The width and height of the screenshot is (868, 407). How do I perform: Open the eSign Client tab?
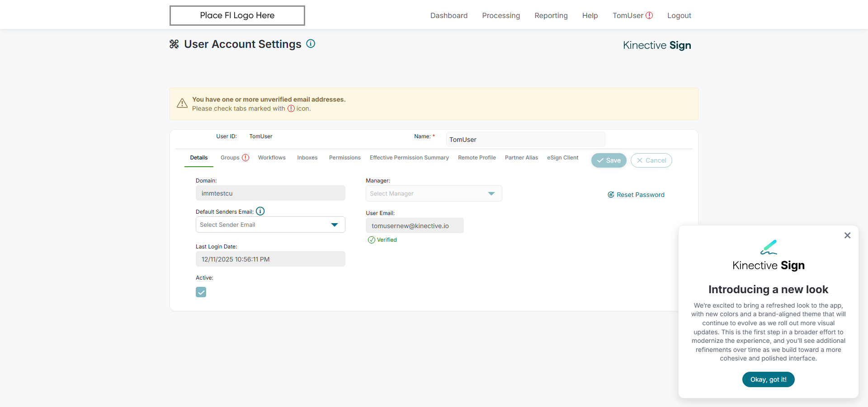click(x=563, y=158)
